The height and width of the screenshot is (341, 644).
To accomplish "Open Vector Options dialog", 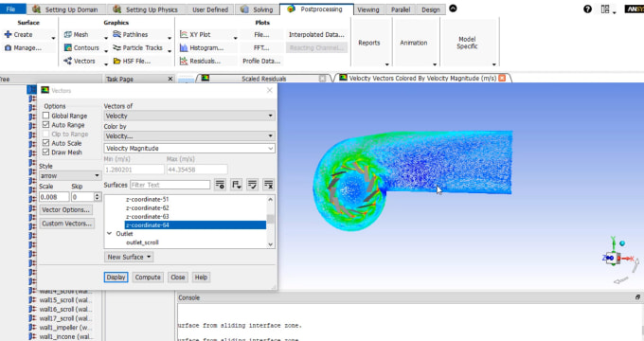I will click(x=65, y=210).
